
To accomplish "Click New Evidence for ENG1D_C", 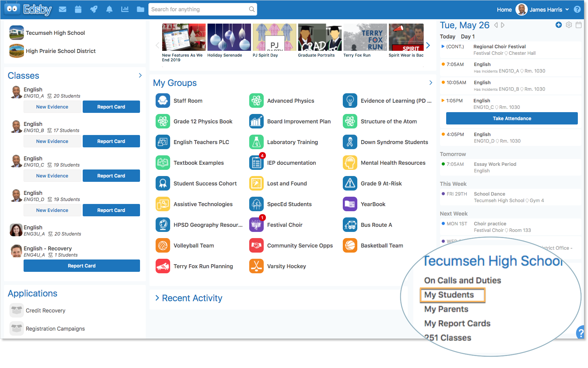I will [x=52, y=176].
